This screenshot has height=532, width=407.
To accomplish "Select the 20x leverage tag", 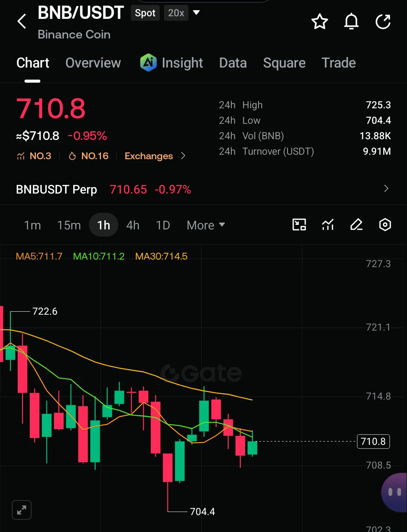I will pos(176,13).
